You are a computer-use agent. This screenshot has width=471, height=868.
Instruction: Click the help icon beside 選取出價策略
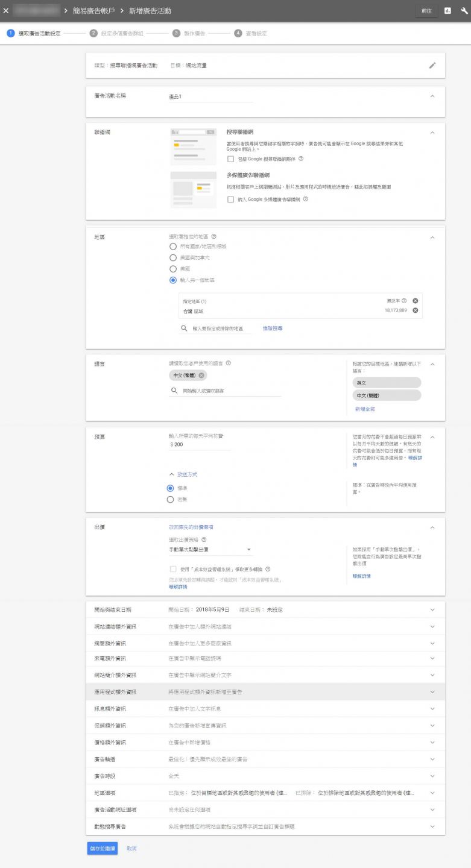[x=204, y=539]
